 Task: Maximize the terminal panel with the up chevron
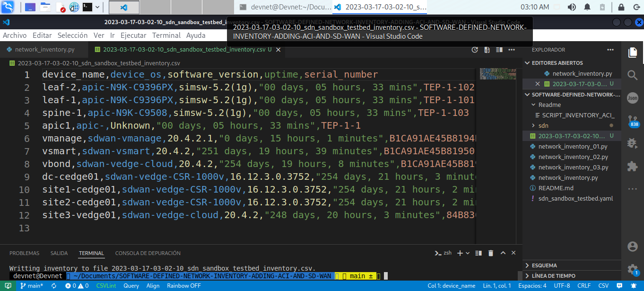(x=503, y=253)
